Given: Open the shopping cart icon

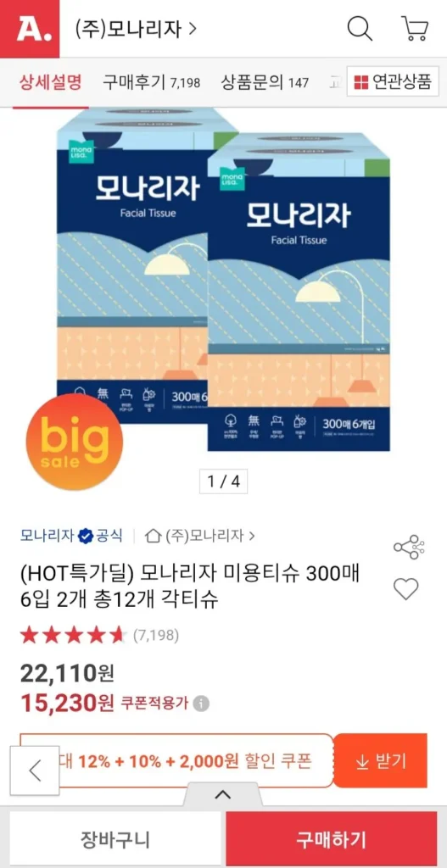Looking at the screenshot, I should click(414, 28).
